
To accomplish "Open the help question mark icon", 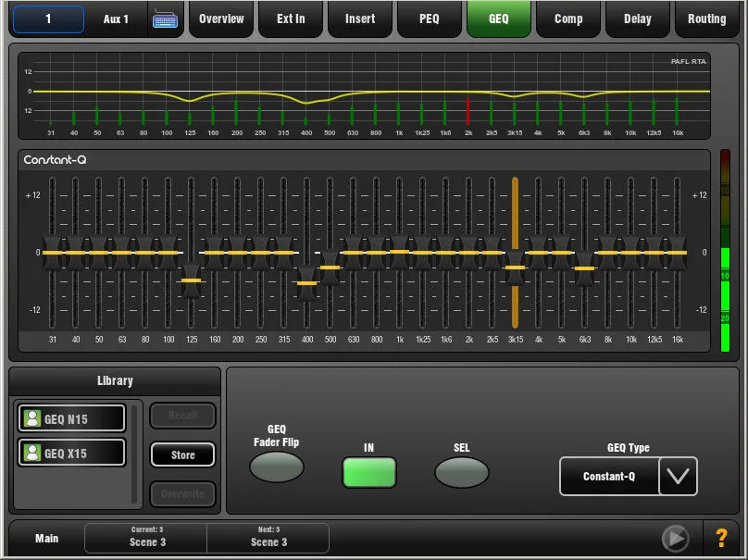I will tap(721, 538).
